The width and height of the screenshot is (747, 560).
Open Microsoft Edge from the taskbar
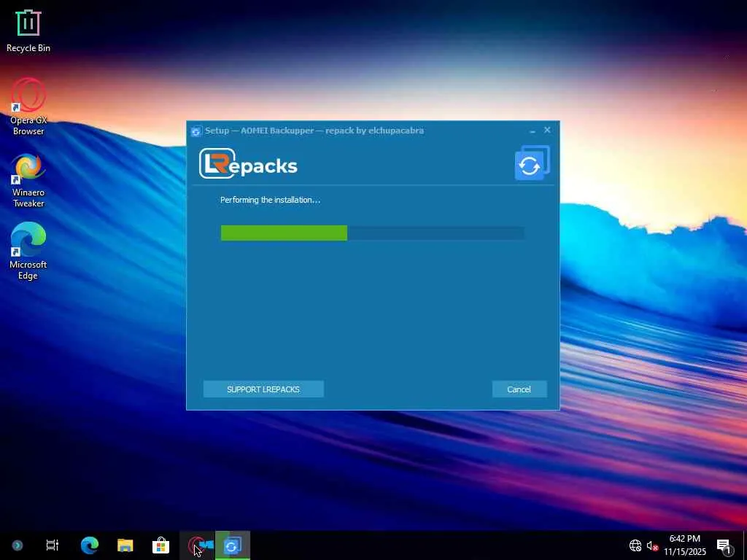coord(89,545)
